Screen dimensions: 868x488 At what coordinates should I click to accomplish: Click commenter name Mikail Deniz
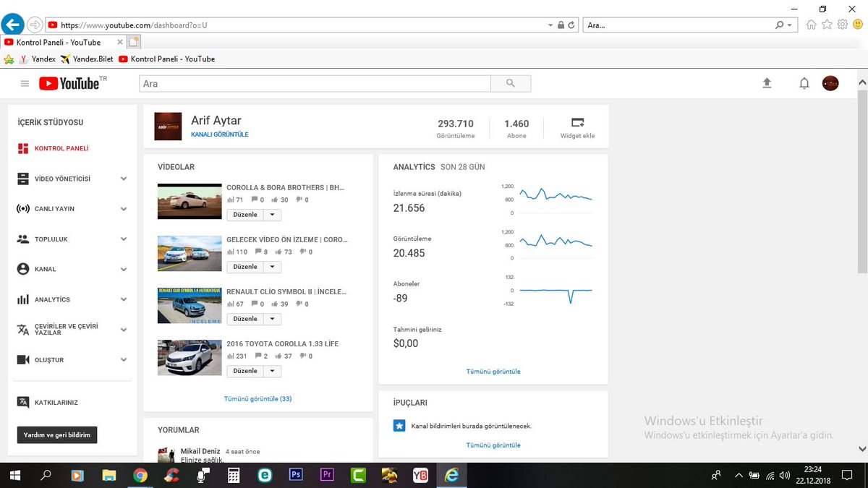pyautogui.click(x=200, y=451)
